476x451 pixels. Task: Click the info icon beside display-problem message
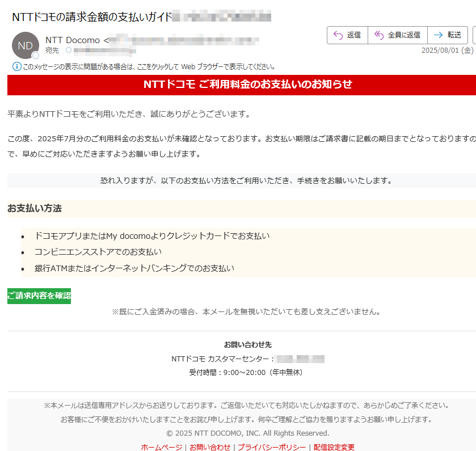(x=16, y=66)
